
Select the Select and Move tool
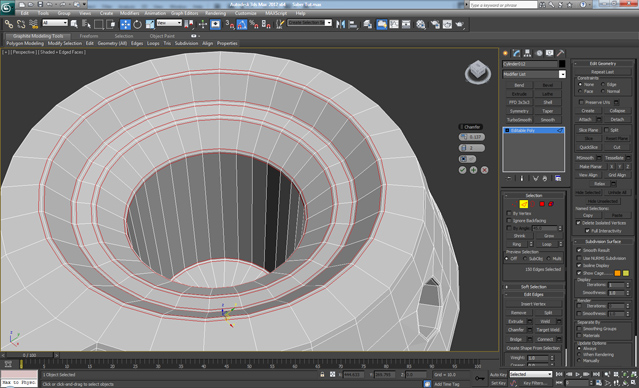pyautogui.click(x=125, y=24)
